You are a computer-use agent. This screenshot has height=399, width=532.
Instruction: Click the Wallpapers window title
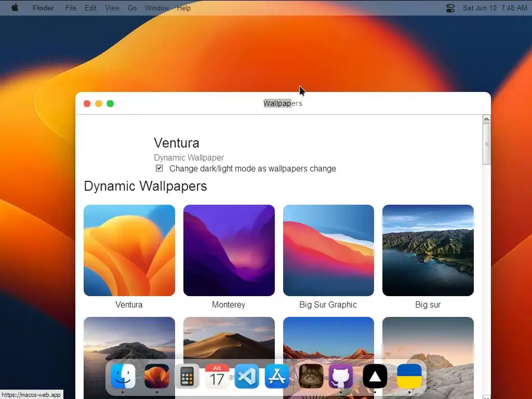283,103
